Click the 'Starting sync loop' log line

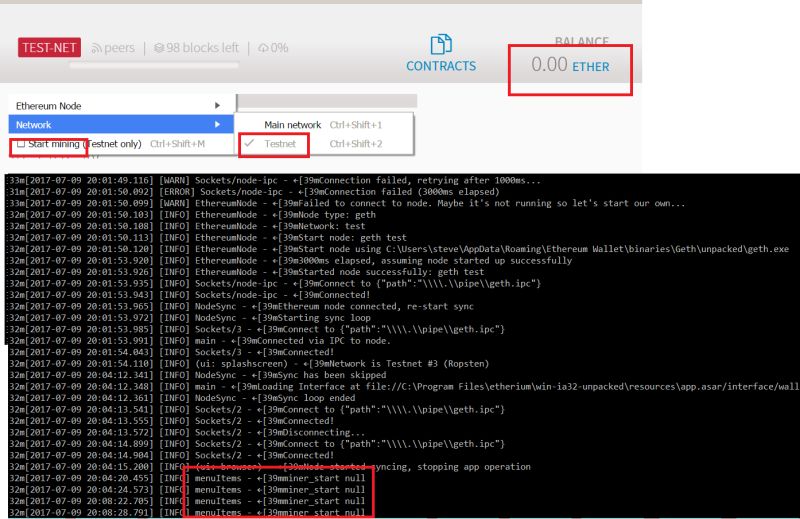pos(190,318)
